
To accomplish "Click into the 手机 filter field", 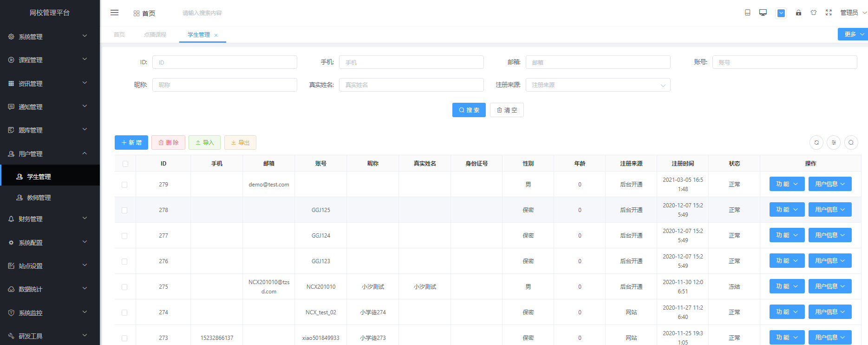I will coord(411,62).
